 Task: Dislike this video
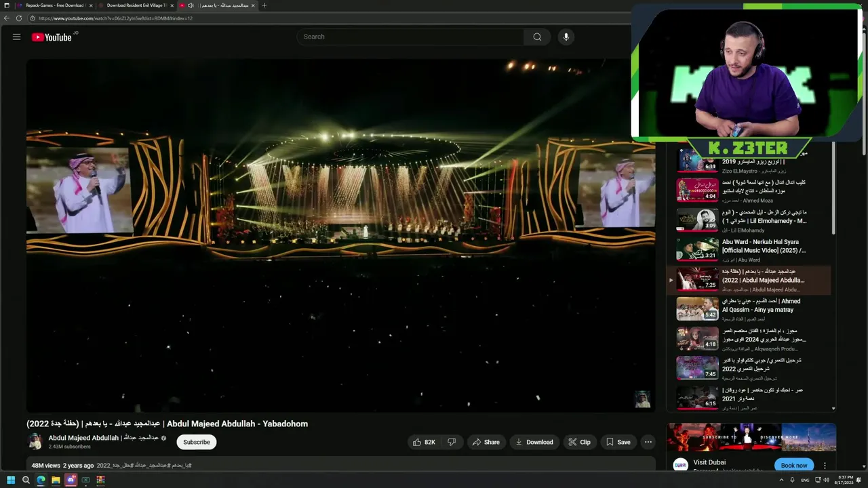452,442
